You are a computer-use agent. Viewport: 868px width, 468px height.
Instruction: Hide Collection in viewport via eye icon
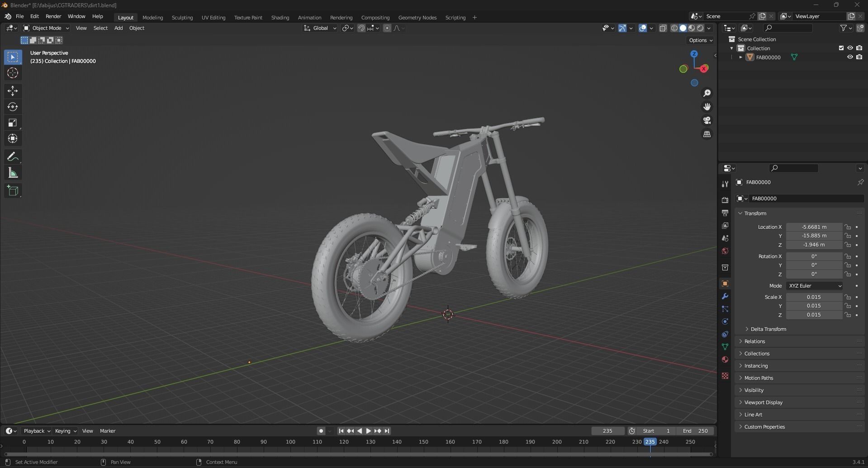pos(850,48)
